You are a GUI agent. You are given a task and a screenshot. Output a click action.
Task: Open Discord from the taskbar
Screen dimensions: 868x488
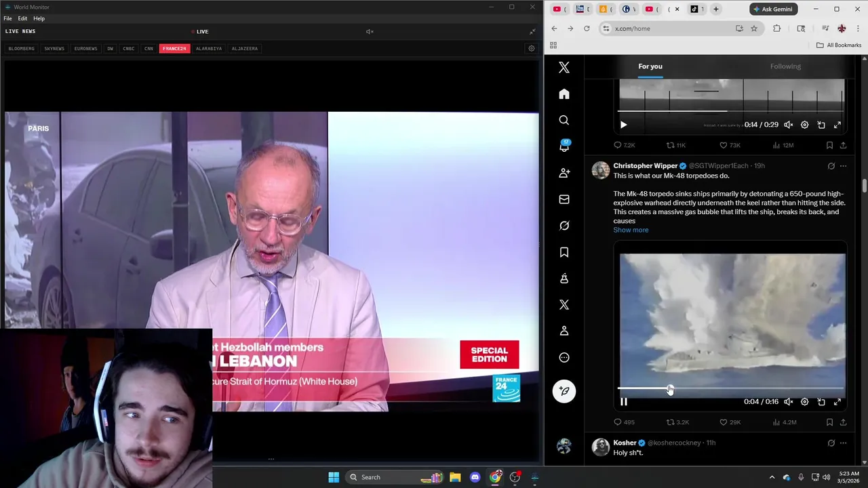(x=475, y=477)
